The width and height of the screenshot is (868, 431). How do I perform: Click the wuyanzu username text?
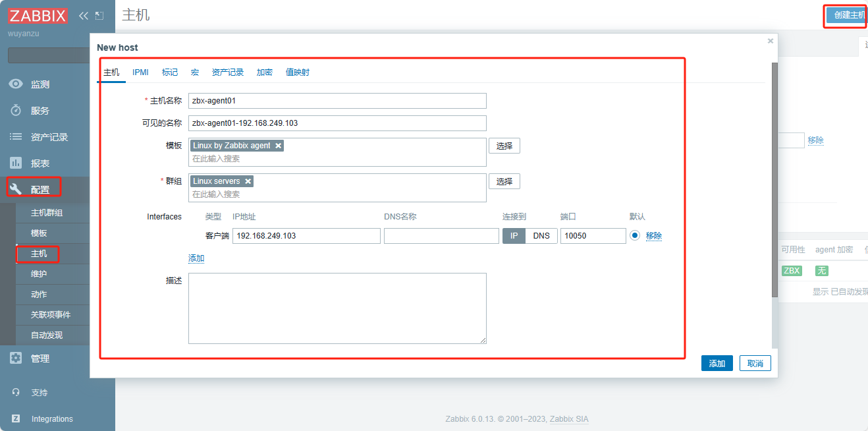(x=24, y=33)
